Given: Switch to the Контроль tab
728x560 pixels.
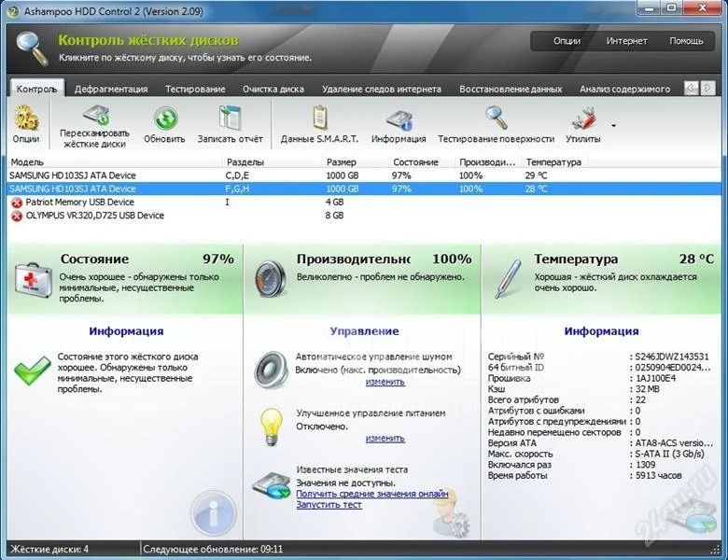Looking at the screenshot, I should [37, 89].
